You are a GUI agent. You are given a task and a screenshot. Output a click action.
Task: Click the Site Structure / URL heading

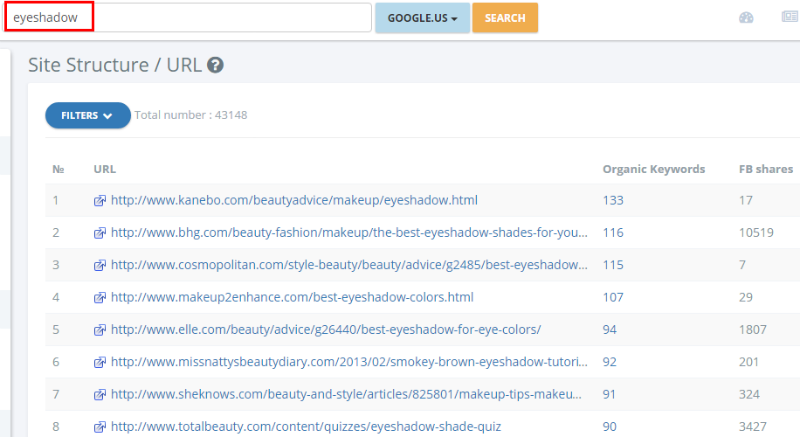(x=115, y=65)
